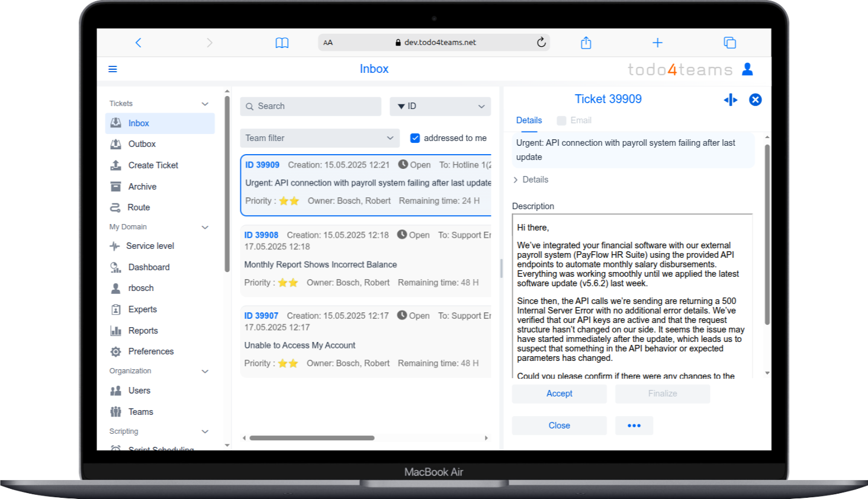Viewport: 868px width, 499px height.
Task: Click the Reports bar chart icon
Action: (116, 331)
